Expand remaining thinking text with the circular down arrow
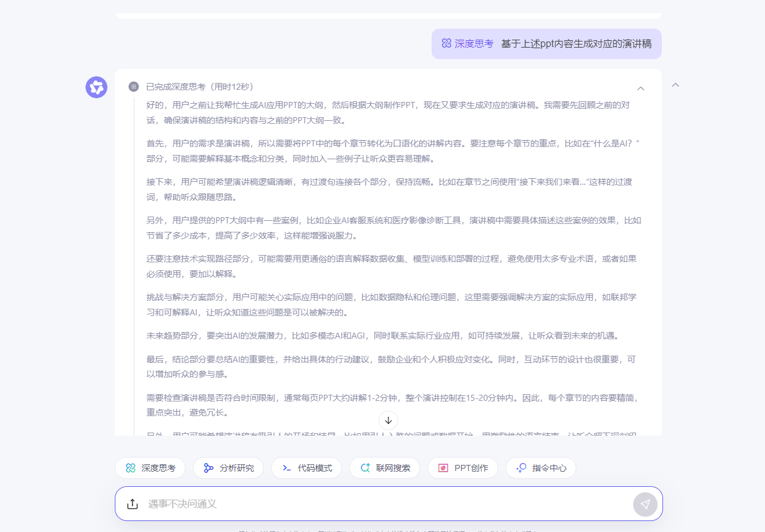Viewport: 765px width, 532px height. (x=387, y=420)
